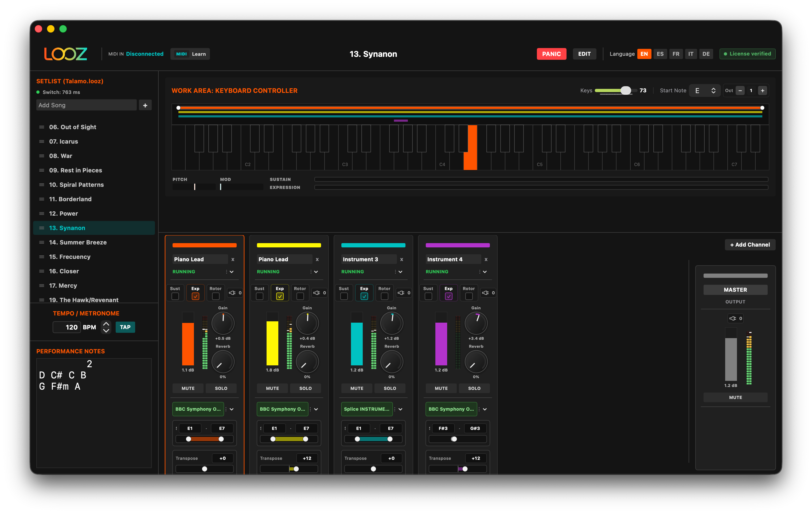Viewport: 812px width, 514px height.
Task: Toggle Exp checkbox on Instrument 3 channel
Action: [364, 296]
